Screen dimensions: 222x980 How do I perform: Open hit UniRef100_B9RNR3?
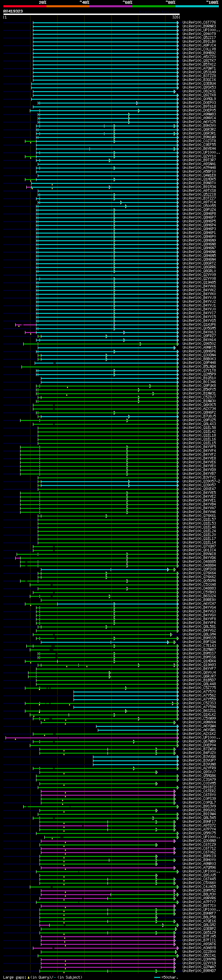[199, 26]
